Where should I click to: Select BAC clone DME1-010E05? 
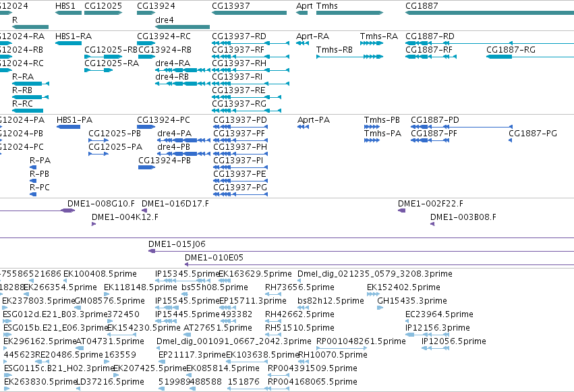tap(379, 264)
